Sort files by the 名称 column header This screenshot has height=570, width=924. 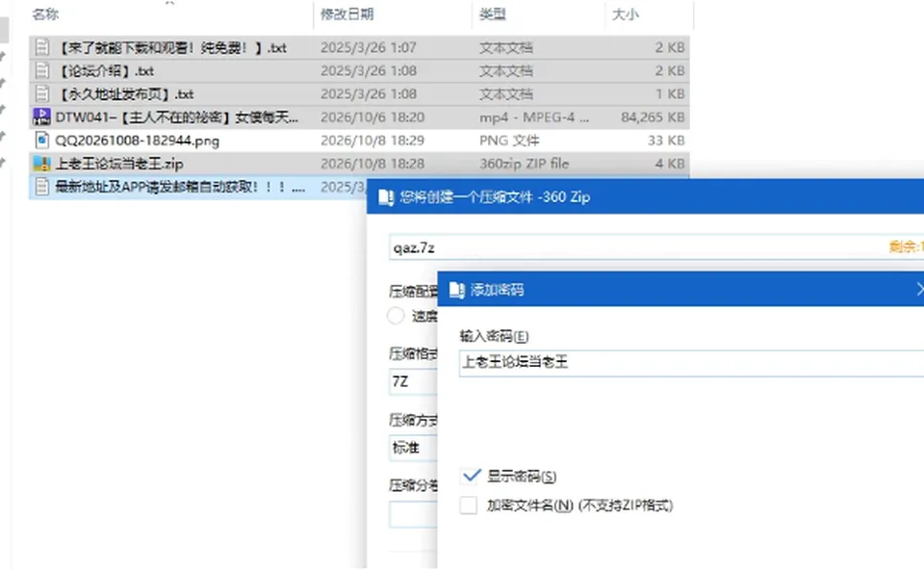tap(45, 14)
